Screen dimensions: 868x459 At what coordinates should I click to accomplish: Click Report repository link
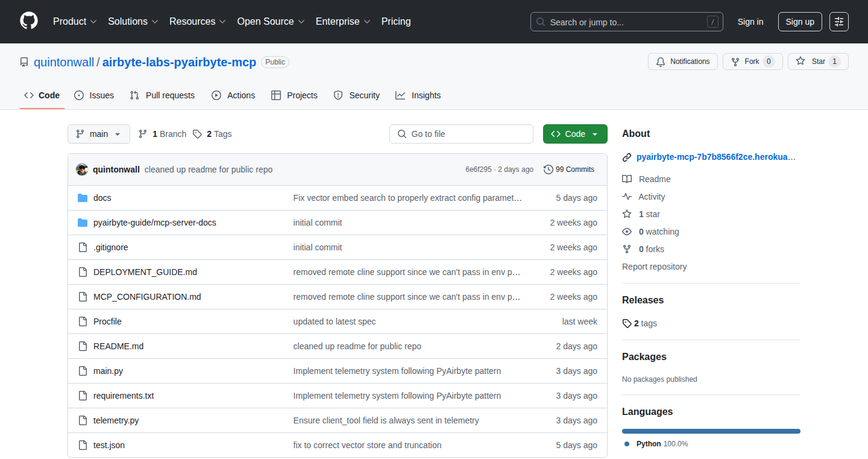pyautogui.click(x=654, y=267)
